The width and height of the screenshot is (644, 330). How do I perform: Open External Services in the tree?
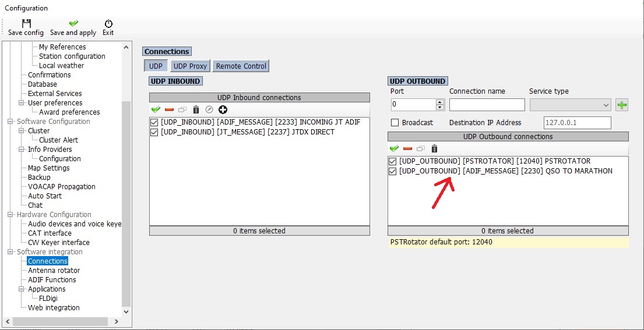click(55, 94)
